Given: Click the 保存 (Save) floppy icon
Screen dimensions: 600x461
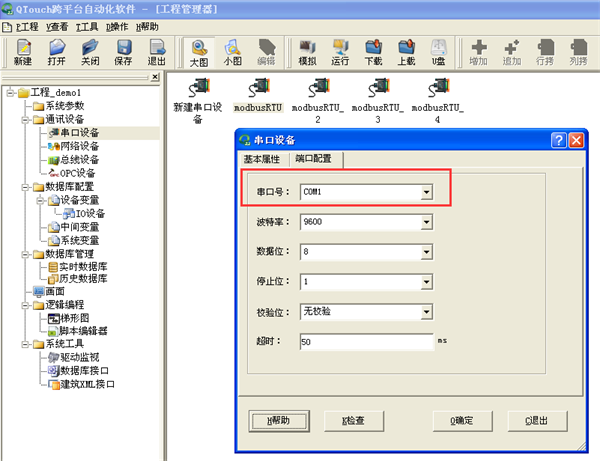Looking at the screenshot, I should pos(123,52).
